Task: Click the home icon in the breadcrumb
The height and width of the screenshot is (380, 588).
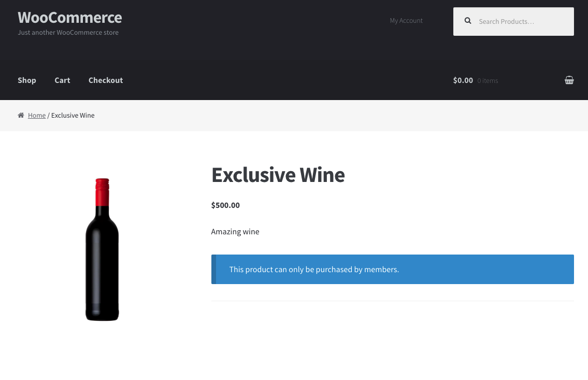Action: (x=21, y=115)
